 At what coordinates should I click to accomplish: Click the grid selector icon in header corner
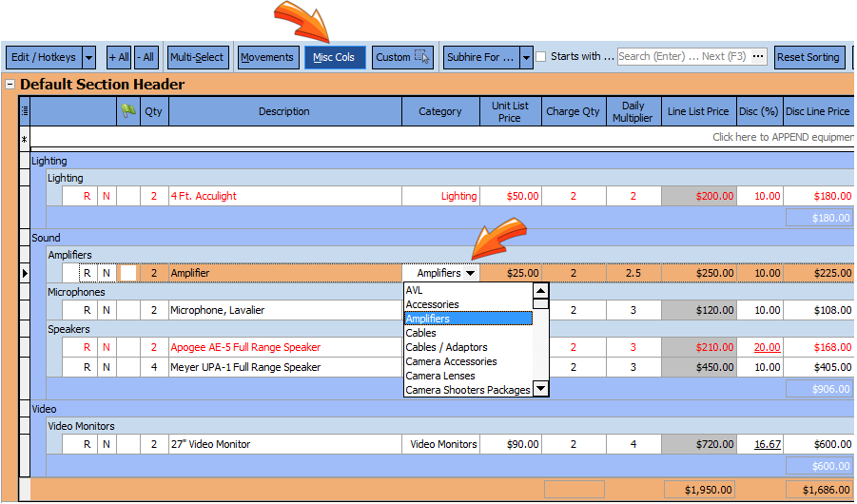(x=25, y=111)
